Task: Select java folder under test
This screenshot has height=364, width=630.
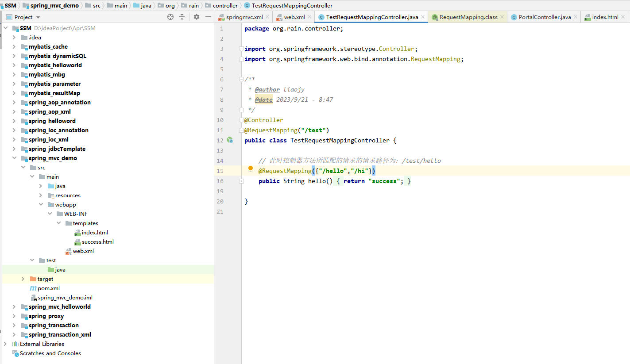Action: coord(60,269)
